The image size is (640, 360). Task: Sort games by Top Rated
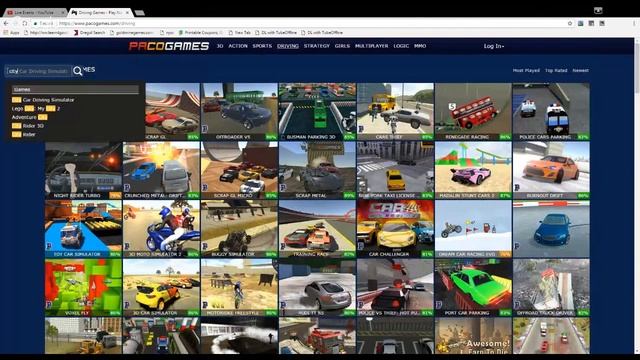point(556,71)
